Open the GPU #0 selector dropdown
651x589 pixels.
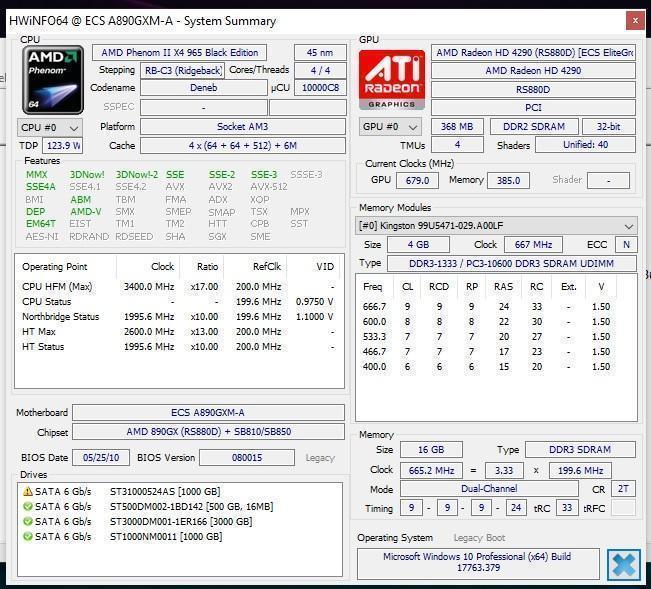[x=390, y=127]
